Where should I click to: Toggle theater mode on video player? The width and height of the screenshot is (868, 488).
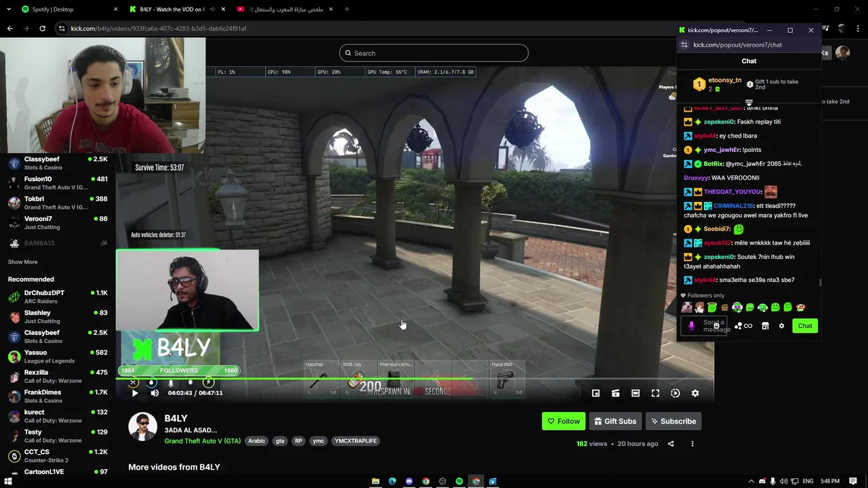pos(635,393)
